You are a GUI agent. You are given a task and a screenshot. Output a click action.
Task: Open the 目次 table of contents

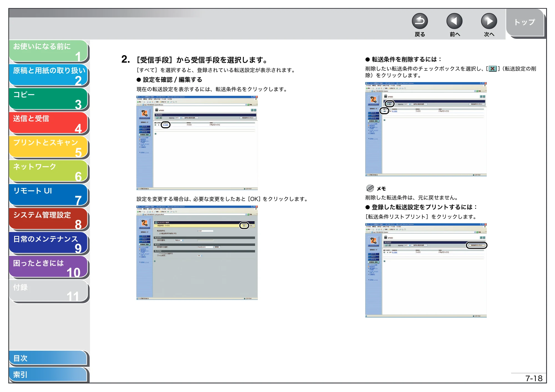tap(49, 358)
